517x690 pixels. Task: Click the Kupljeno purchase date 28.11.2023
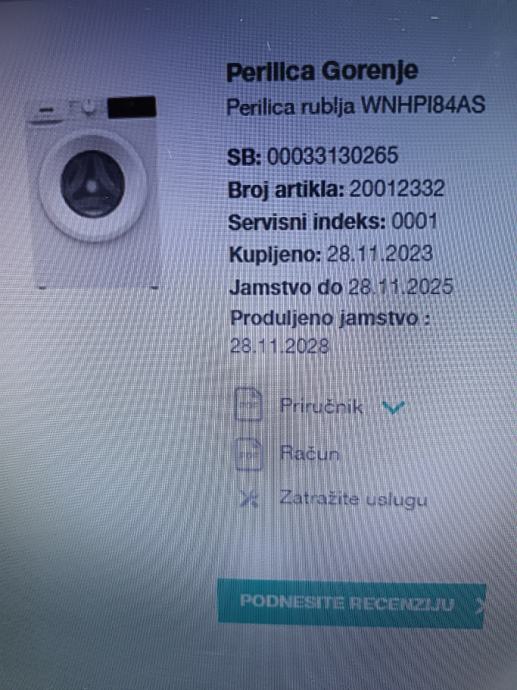pos(380,254)
